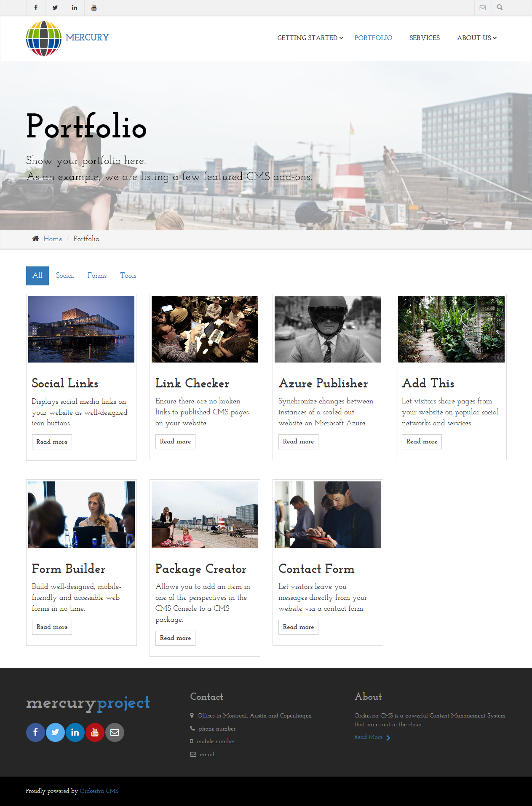Open the Twitter icon in top bar
The height and width of the screenshot is (806, 532).
55,8
